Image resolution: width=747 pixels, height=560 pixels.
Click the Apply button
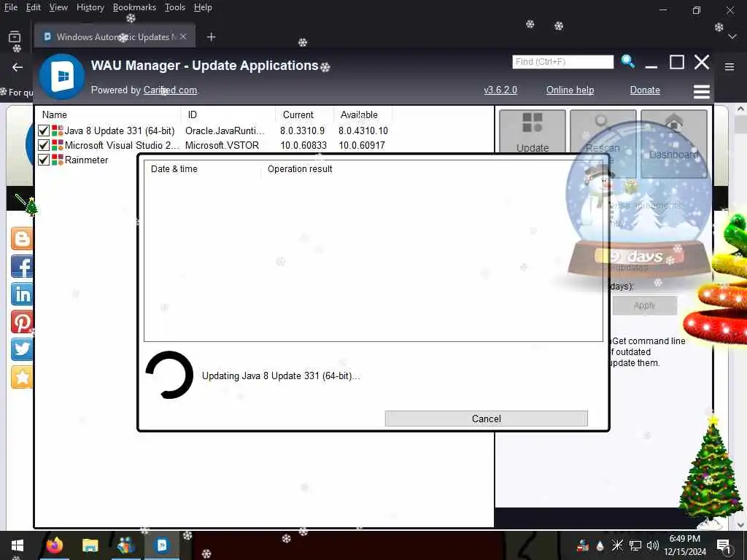[x=645, y=306]
